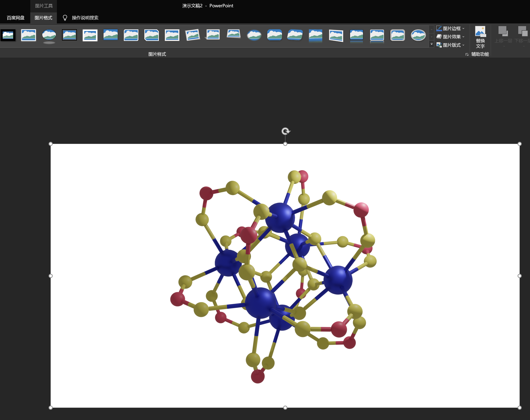Click the bottom-center picture resize handle
Image resolution: width=530 pixels, height=420 pixels.
coord(285,408)
